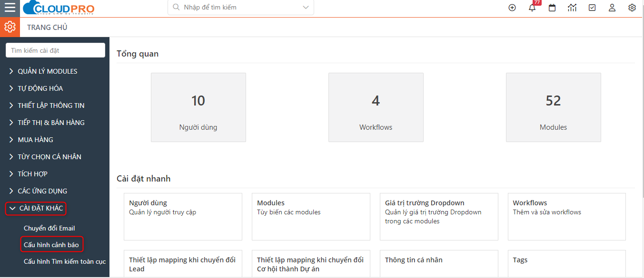Click the top-right settings gear icon
Viewport: 644px width, 278px height.
[x=632, y=8]
